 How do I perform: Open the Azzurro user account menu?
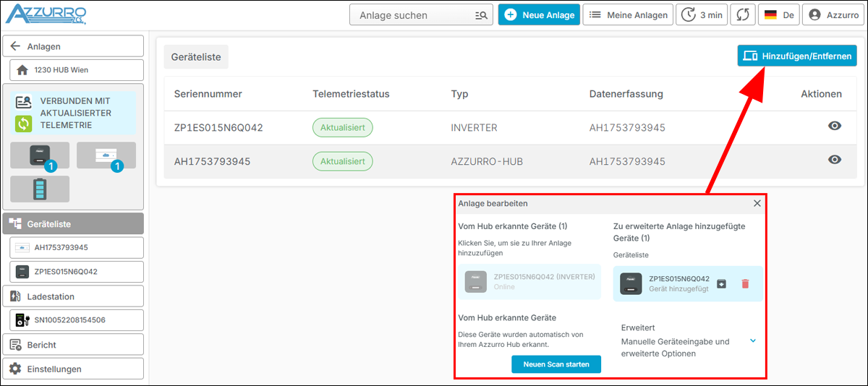(833, 15)
